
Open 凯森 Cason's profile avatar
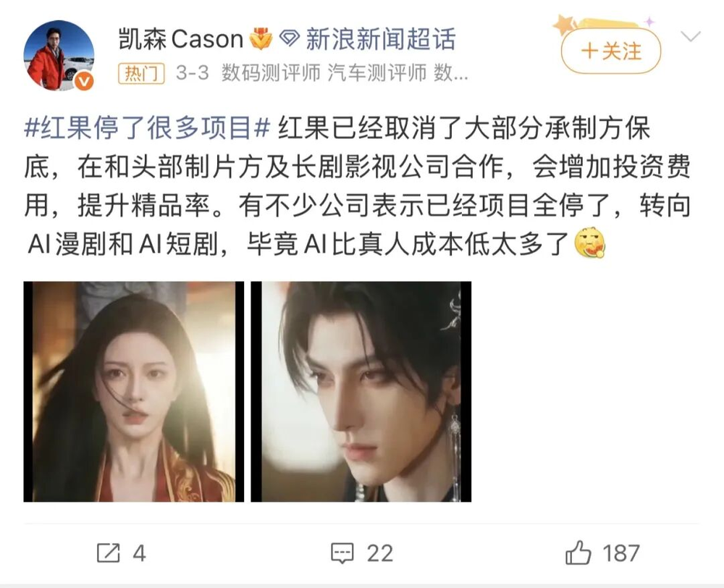click(59, 56)
